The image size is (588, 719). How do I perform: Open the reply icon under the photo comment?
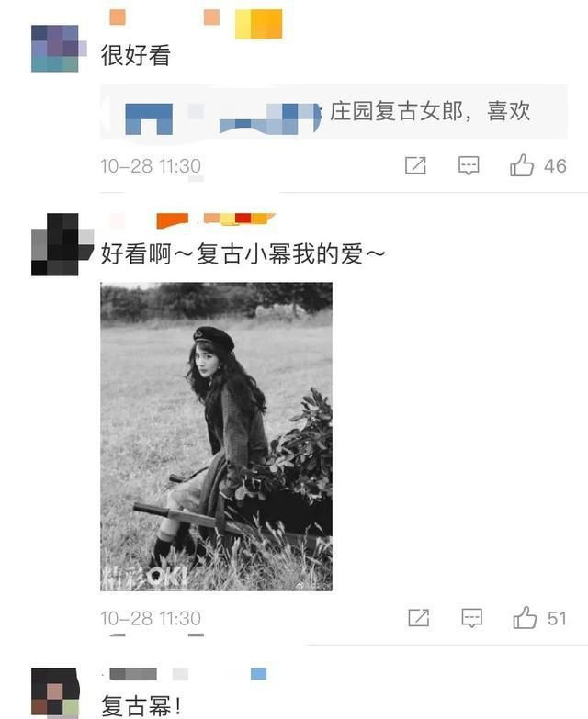pyautogui.click(x=471, y=618)
